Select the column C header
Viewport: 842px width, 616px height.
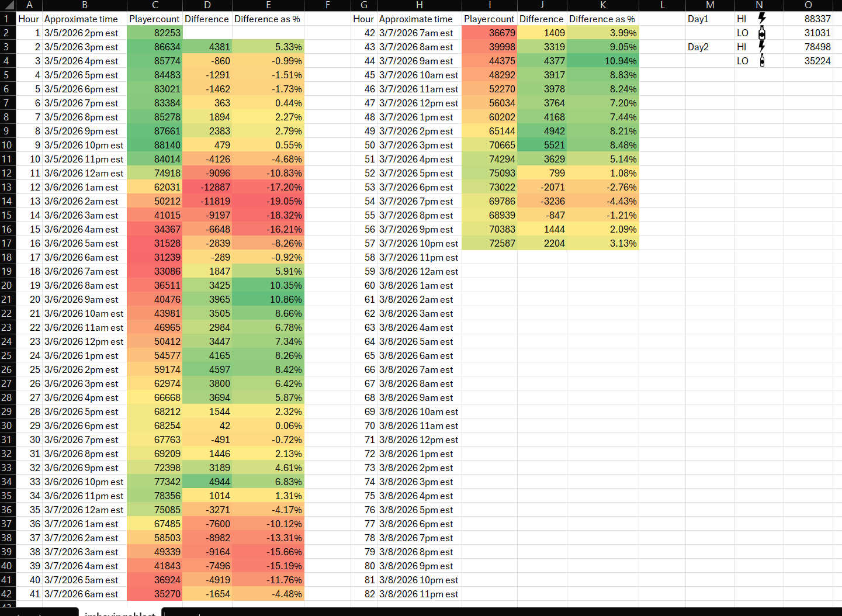tap(155, 5)
